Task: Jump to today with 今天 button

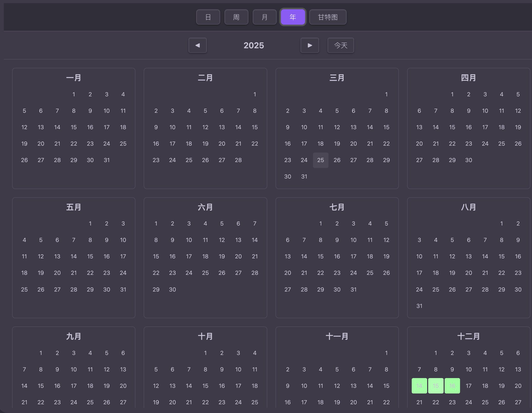Action: coord(341,45)
